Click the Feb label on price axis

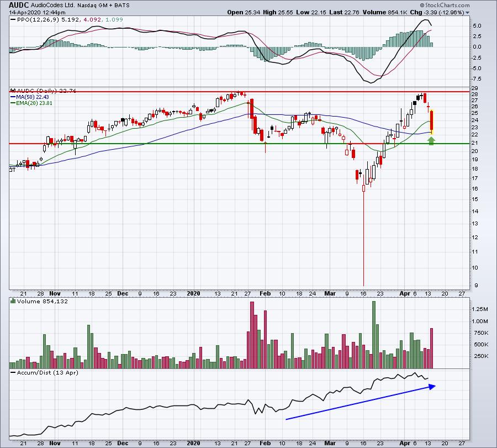coord(265,293)
